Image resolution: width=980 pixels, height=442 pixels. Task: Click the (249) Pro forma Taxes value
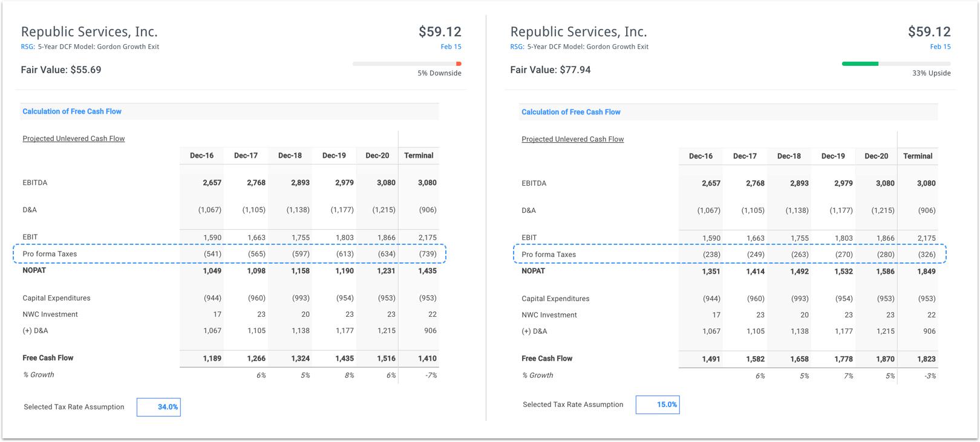[756, 255]
